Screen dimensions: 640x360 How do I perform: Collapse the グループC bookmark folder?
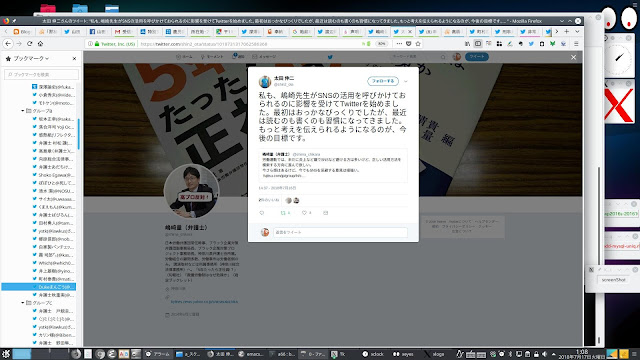pos(23,302)
